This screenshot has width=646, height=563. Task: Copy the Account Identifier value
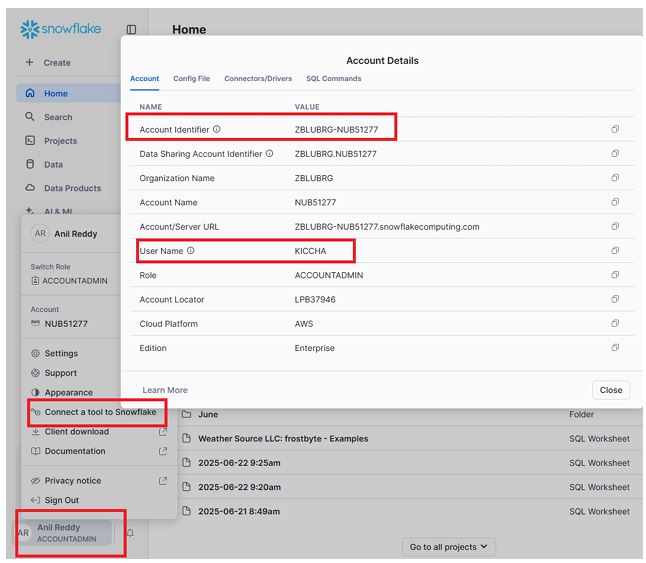[615, 129]
